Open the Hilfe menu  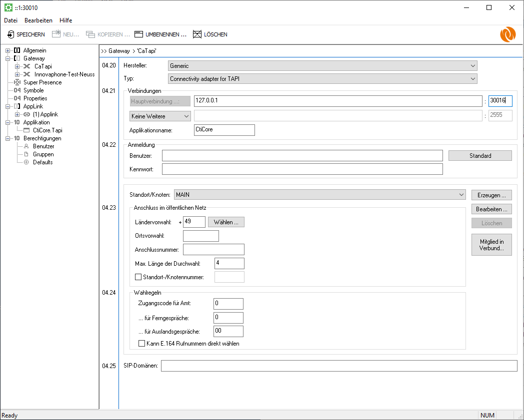point(65,20)
